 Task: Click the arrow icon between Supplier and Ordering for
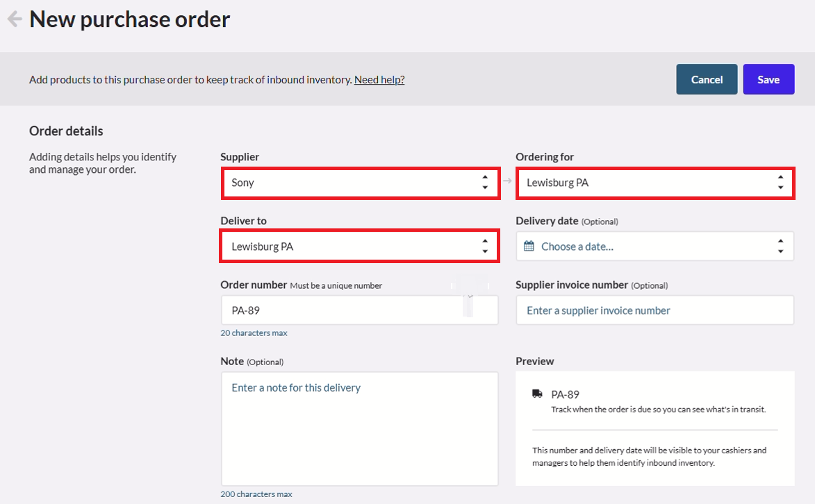[x=507, y=180]
